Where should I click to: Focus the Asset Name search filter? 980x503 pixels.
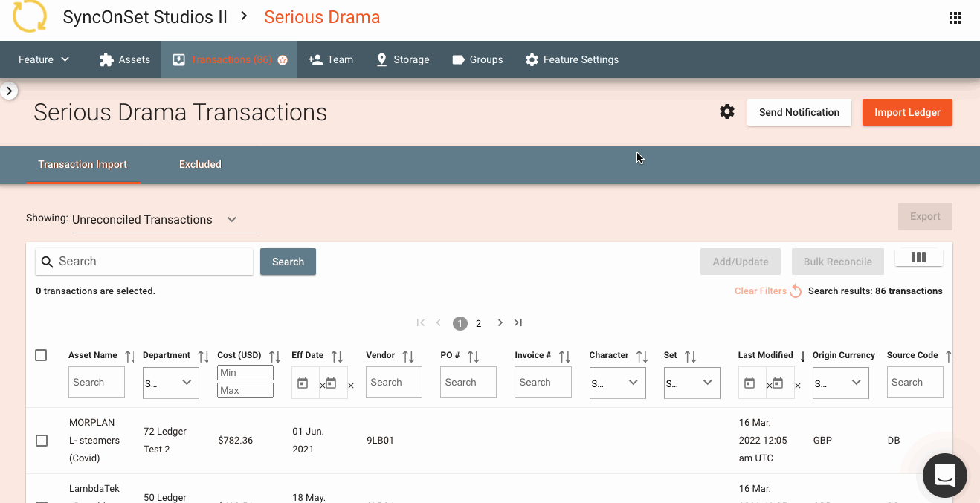click(97, 383)
